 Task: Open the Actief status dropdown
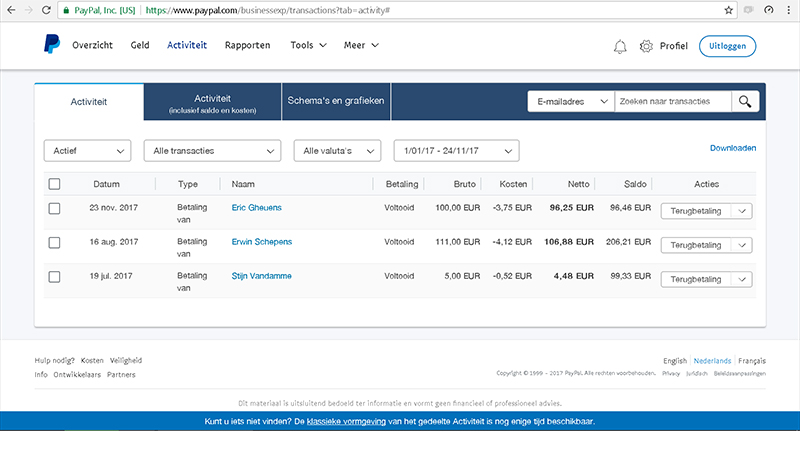pos(87,151)
